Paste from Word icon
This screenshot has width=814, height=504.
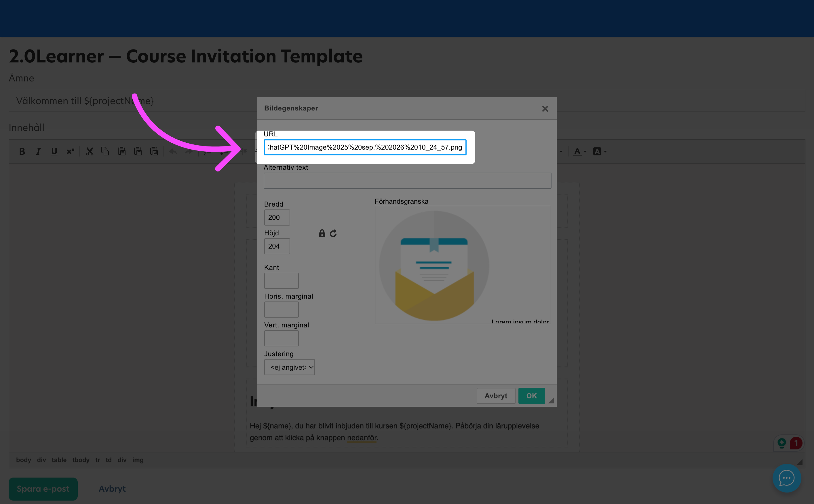[154, 152]
